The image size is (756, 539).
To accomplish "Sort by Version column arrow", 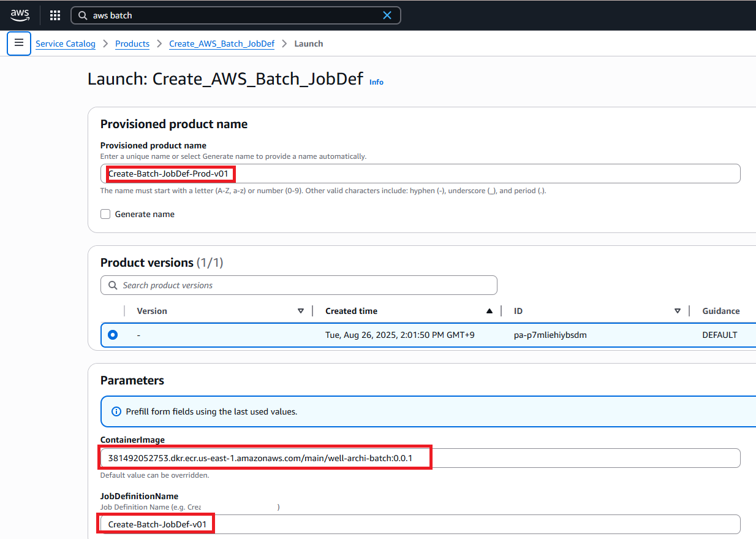I will (301, 311).
